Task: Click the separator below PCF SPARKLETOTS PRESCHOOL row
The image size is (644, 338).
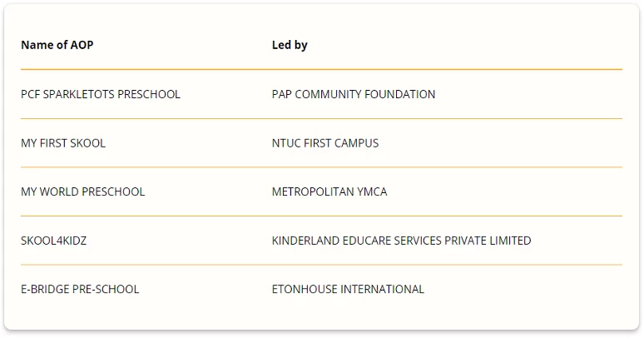Action: [322, 118]
